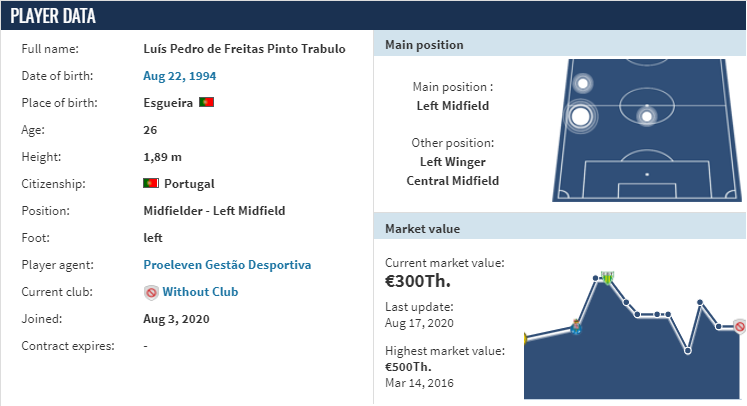Viewport: 747px width, 406px height.
Task: Click the yellow club marker at the chart's left edge
Action: pos(525,338)
